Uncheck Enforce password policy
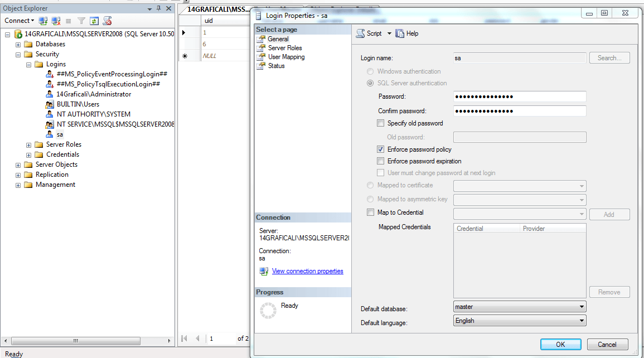This screenshot has width=644, height=358. pyautogui.click(x=381, y=149)
